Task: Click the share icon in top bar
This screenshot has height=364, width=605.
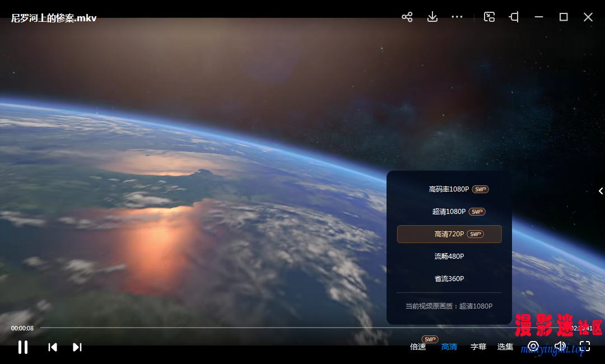Action: (x=407, y=17)
